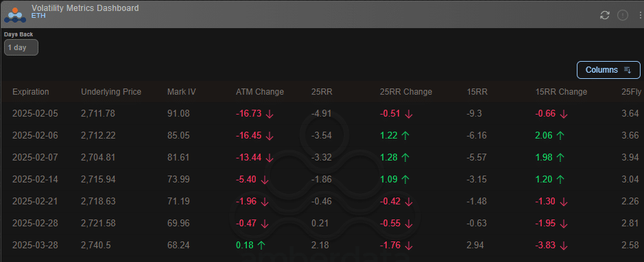The width and height of the screenshot is (644, 262).
Task: Click the ETH asset label in header
Action: [38, 16]
